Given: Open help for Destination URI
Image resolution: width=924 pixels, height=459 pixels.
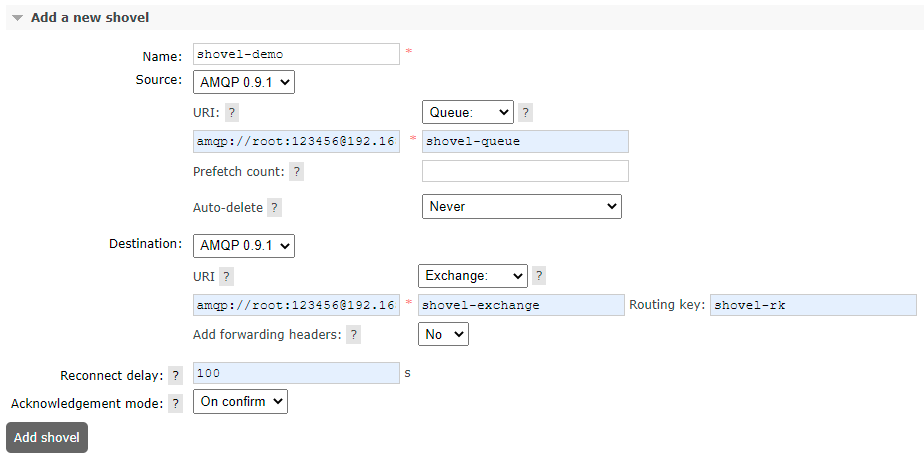Looking at the screenshot, I should coord(226,276).
